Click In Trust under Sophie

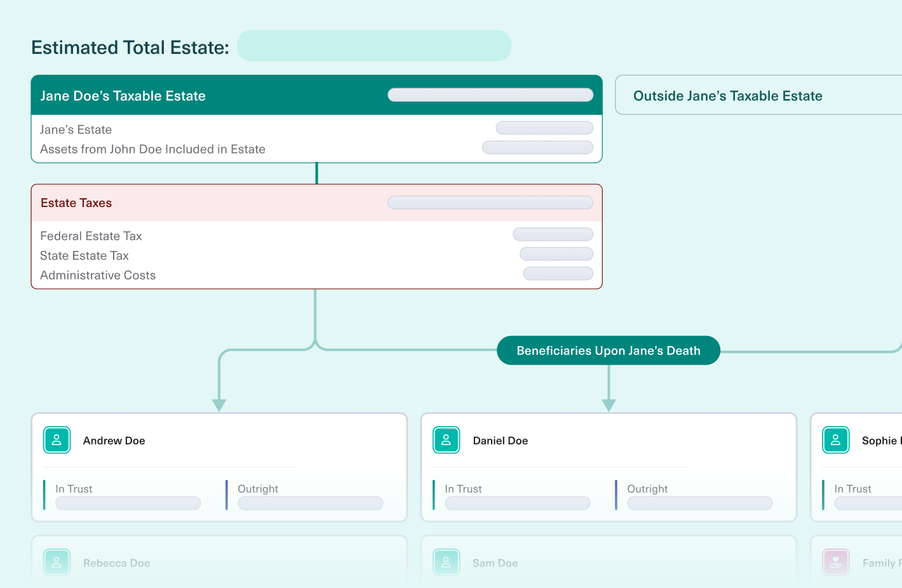coord(852,489)
